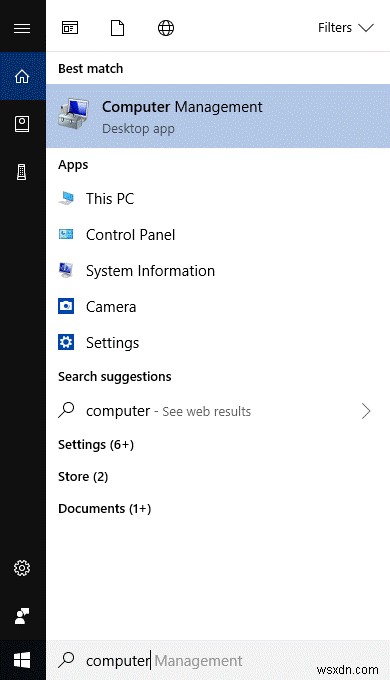Expand the Store (2) category
Image resolution: width=390 pixels, height=680 pixels.
coord(83,477)
